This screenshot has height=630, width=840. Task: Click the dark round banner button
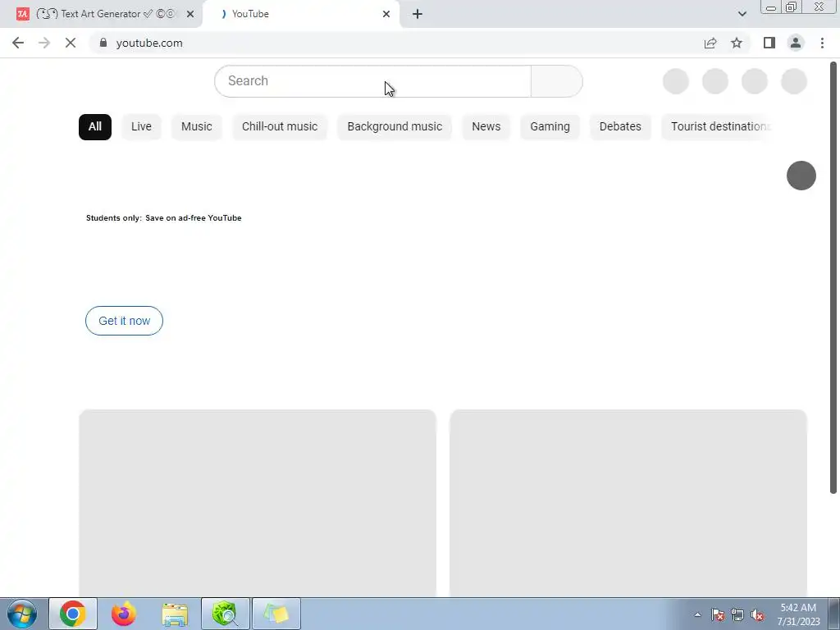coord(801,176)
